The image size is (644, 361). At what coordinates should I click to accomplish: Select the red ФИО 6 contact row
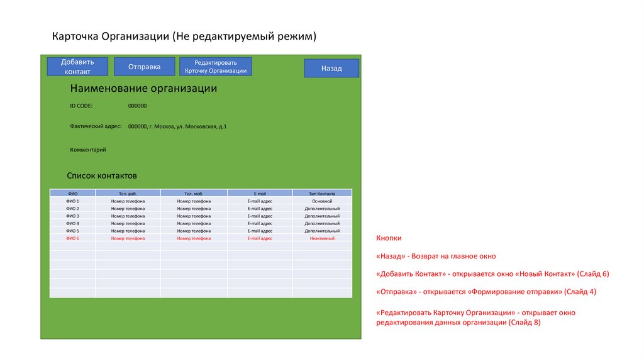pos(201,238)
